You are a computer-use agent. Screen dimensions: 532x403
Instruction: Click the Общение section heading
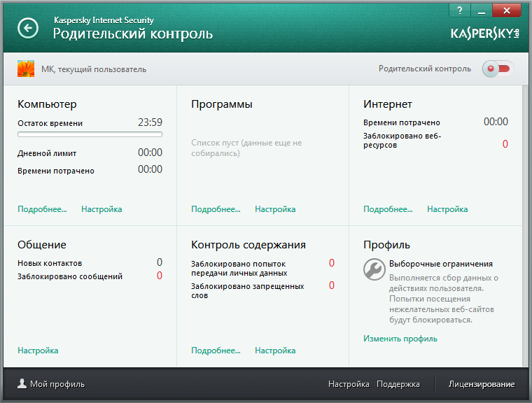[x=42, y=245]
